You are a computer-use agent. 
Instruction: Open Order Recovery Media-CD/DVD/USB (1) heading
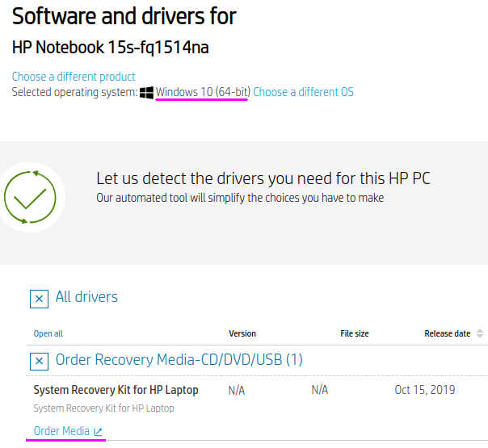click(179, 360)
